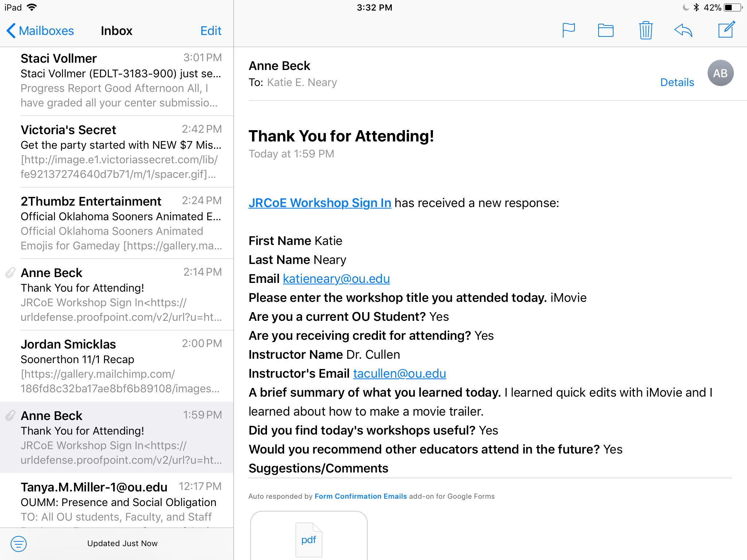The width and height of the screenshot is (747, 560).
Task: Tap the Katie E. Neary recipient
Action: point(302,83)
